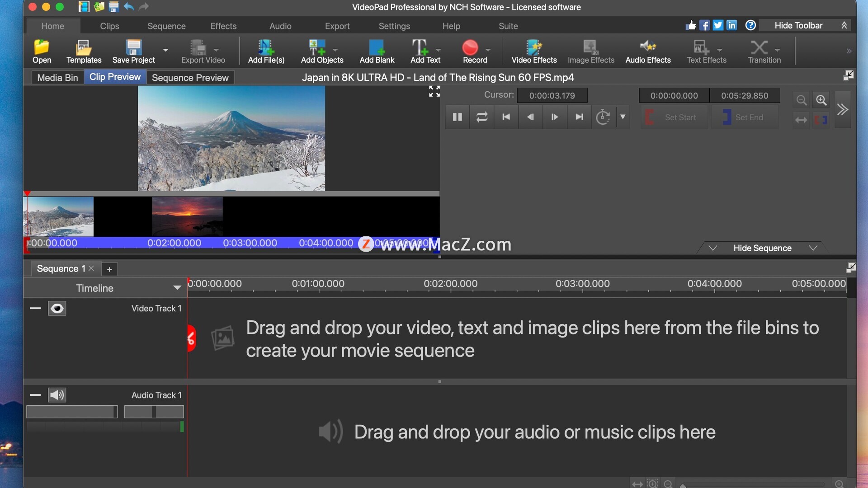Screen dimensions: 868x488
Task: Click the fullscreen preview expand icon
Action: click(x=434, y=91)
